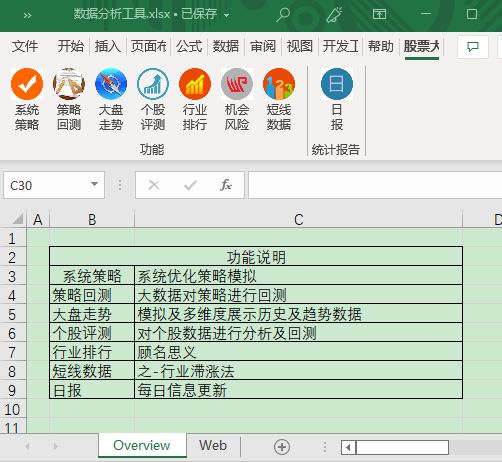
Task: Generate the 日报 daily report
Action: point(337,99)
